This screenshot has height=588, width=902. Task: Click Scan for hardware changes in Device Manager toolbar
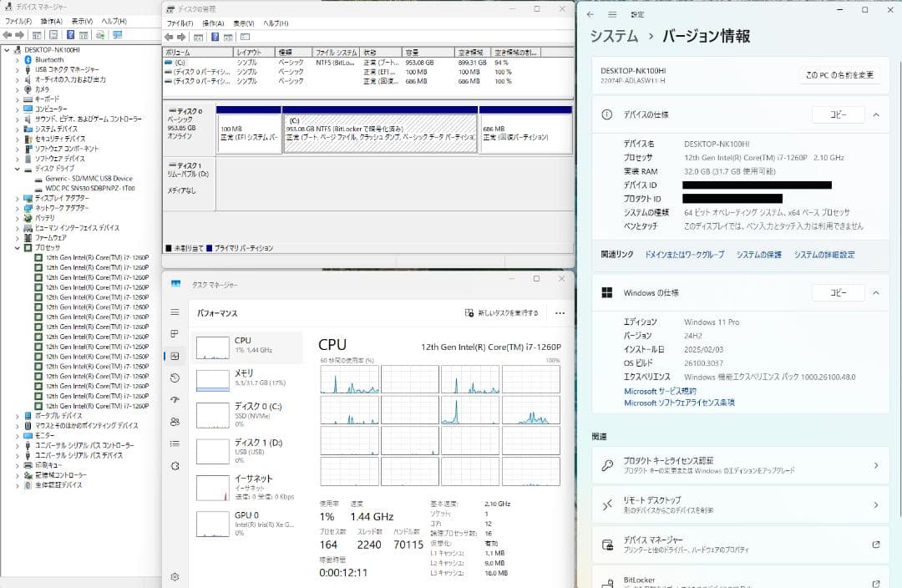[100, 35]
